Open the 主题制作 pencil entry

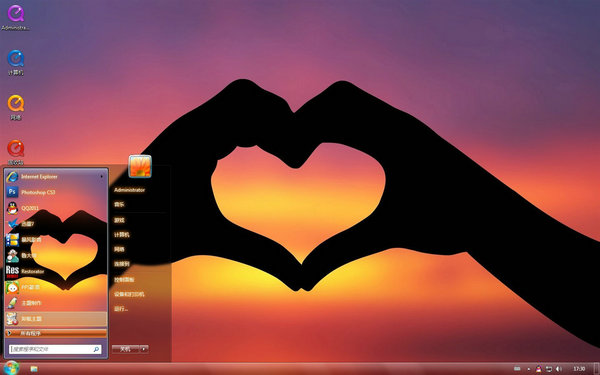click(x=56, y=303)
